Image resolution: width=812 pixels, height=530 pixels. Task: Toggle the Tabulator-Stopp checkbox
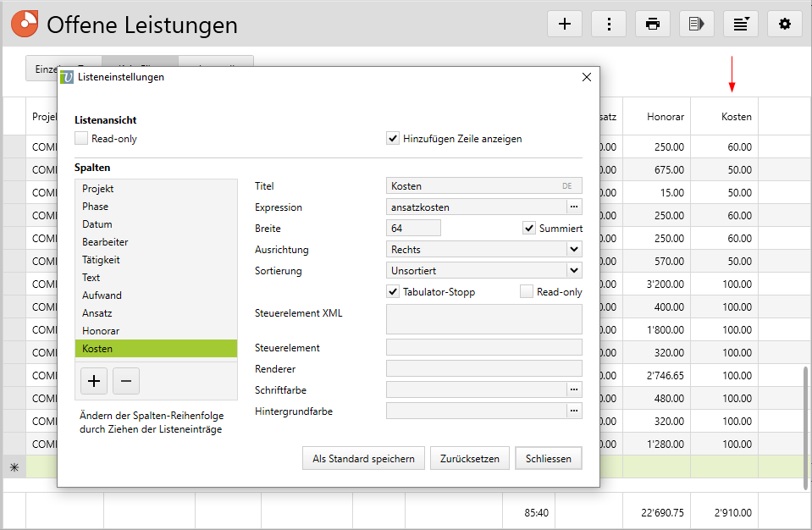tap(393, 291)
